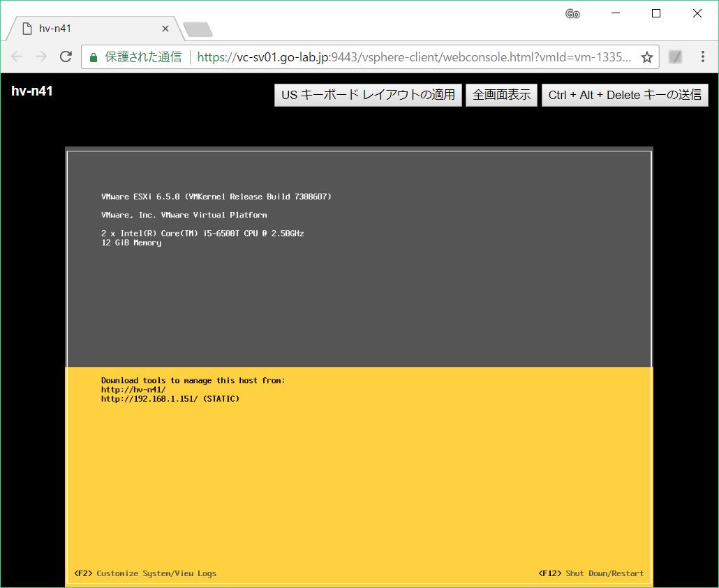The width and height of the screenshot is (719, 588).
Task: Close the Chrome window
Action: coord(697,14)
